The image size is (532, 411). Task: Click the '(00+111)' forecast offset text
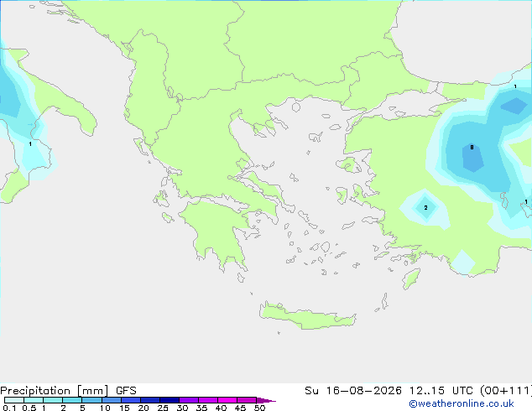(x=506, y=391)
